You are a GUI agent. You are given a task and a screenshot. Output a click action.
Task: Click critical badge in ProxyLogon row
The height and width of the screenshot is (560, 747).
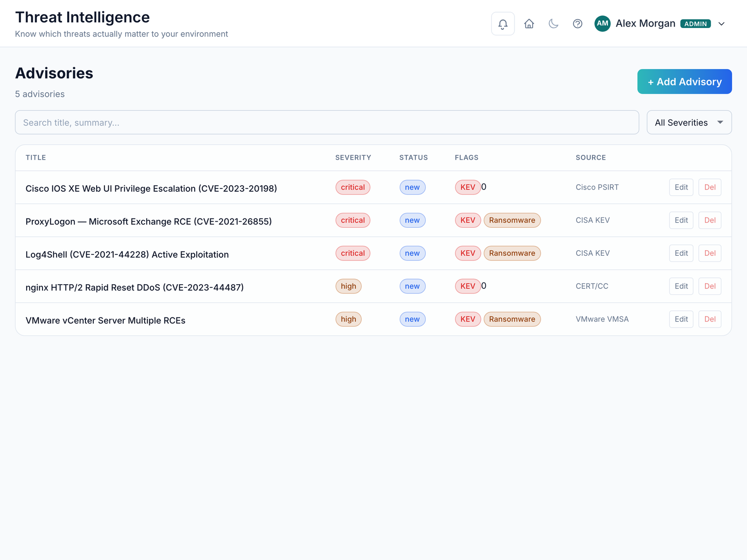point(353,220)
